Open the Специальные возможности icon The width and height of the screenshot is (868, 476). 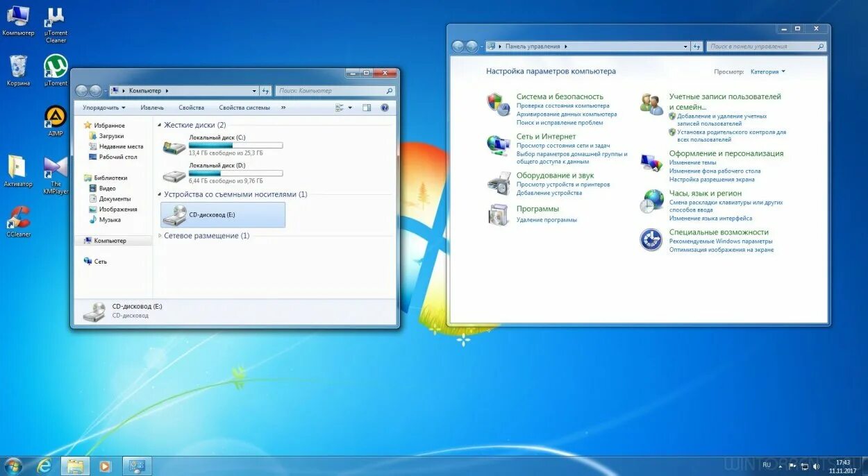tap(651, 239)
